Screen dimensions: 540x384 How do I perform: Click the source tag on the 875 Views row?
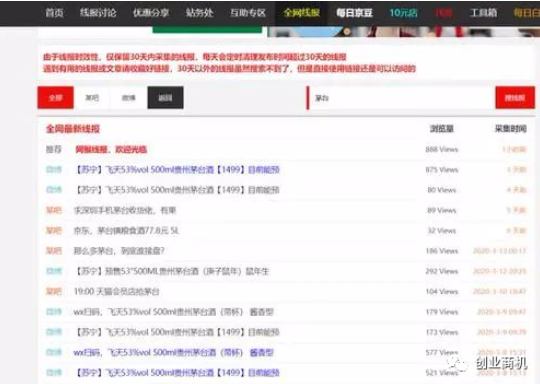click(54, 170)
